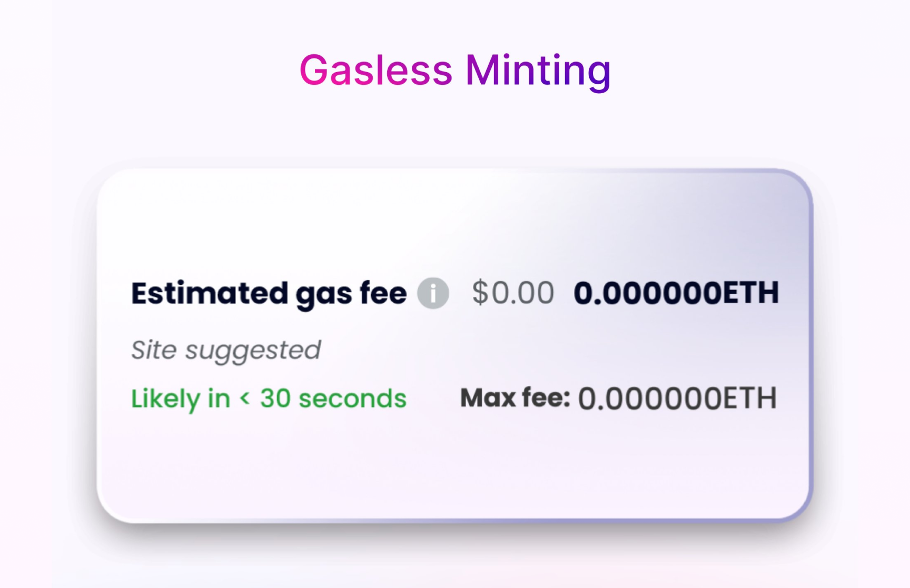Viewport: 910px width, 588px height.
Task: Select the $0.00 dollar fee amount
Action: [513, 293]
